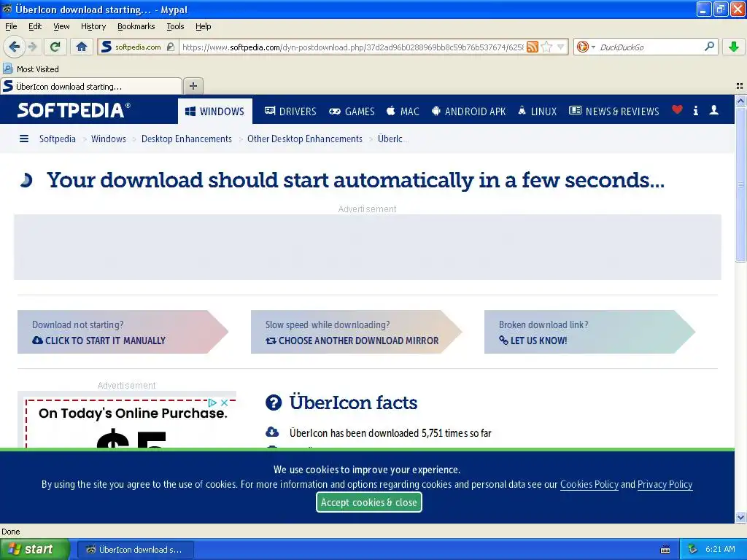Click the DuckDuckGo search field
Image resolution: width=747 pixels, height=560 pixels.
650,47
